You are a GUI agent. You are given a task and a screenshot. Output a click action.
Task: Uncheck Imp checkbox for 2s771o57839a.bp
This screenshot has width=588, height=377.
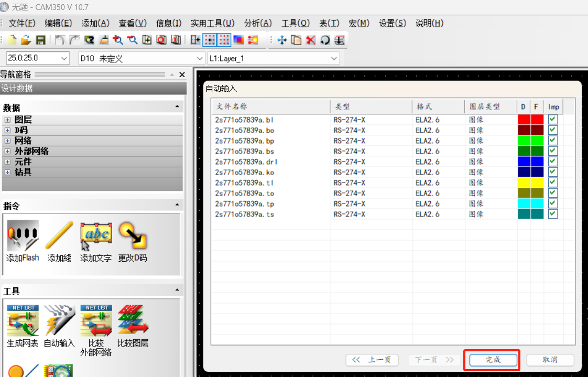coord(553,141)
